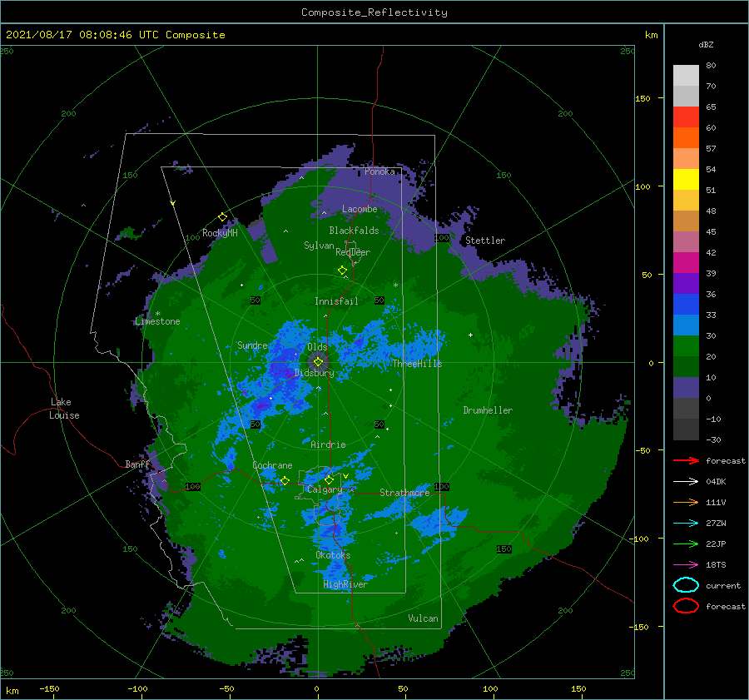Click the Calgary city label
Screen dimensions: 749x700
point(325,489)
